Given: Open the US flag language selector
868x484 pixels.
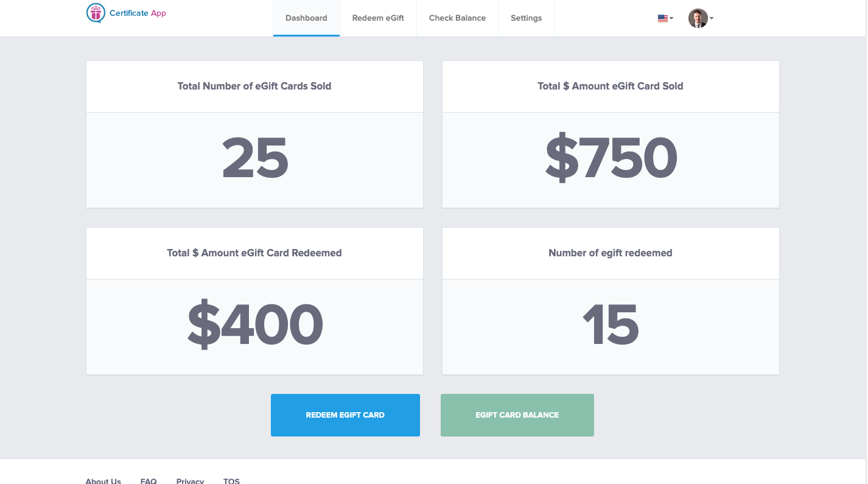Looking at the screenshot, I should click(663, 18).
